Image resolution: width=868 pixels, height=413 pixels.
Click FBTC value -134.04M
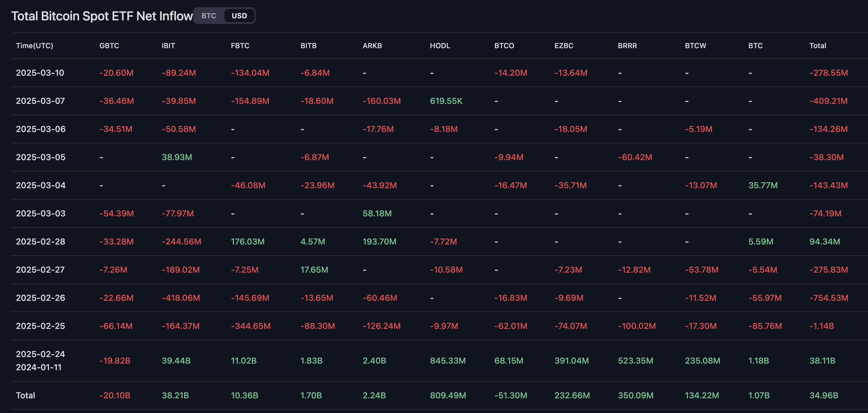250,73
